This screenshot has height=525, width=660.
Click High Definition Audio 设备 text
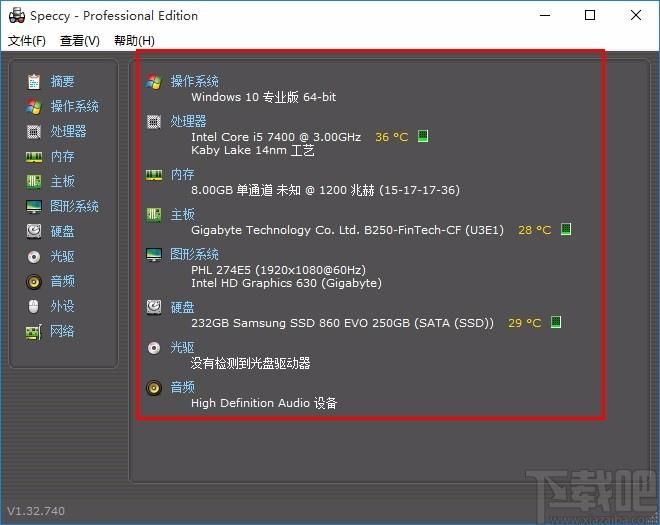264,403
